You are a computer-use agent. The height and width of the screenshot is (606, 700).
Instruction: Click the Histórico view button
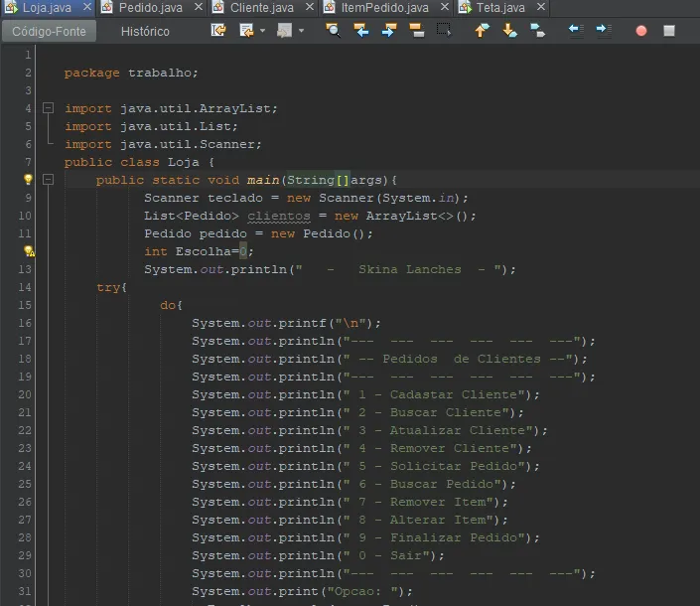pos(145,31)
